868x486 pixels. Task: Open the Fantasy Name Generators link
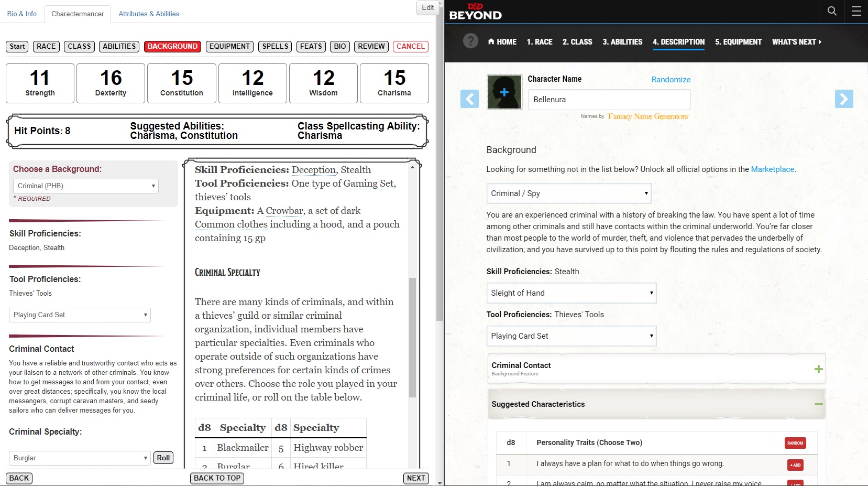pyautogui.click(x=648, y=116)
